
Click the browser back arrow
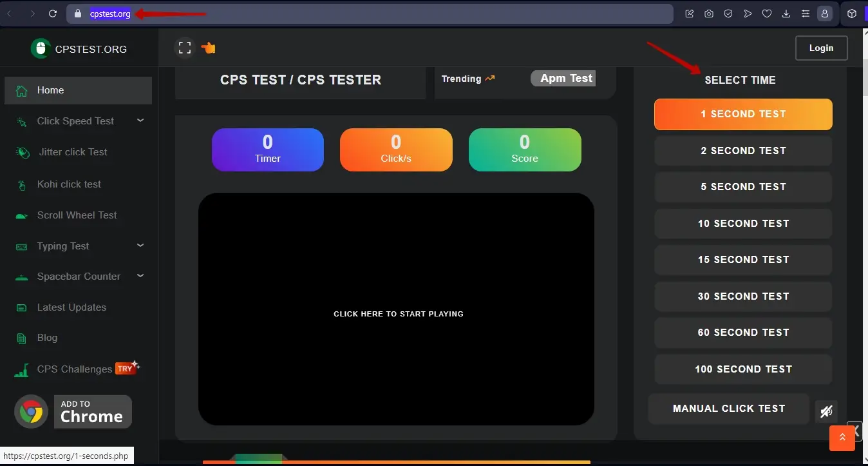pyautogui.click(x=10, y=14)
